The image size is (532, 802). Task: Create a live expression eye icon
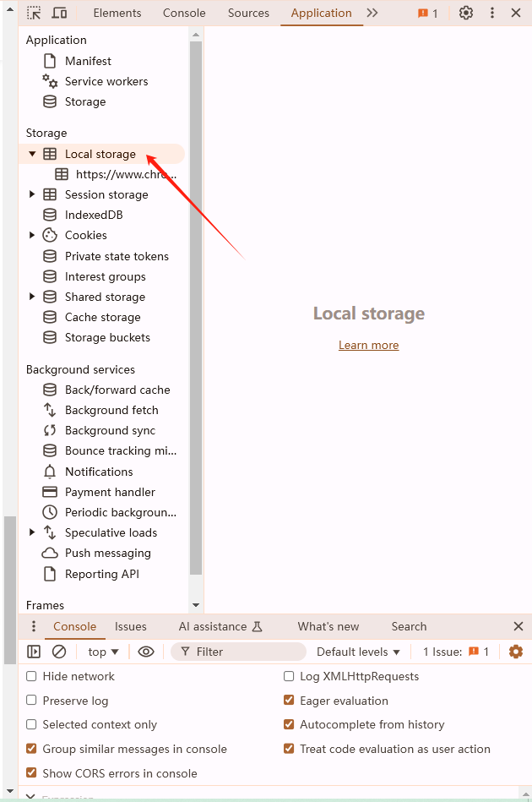[145, 652]
